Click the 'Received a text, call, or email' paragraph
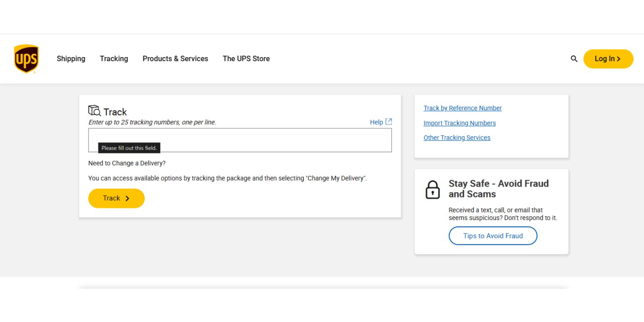Image resolution: width=644 pixels, height=322 pixels. point(503,214)
